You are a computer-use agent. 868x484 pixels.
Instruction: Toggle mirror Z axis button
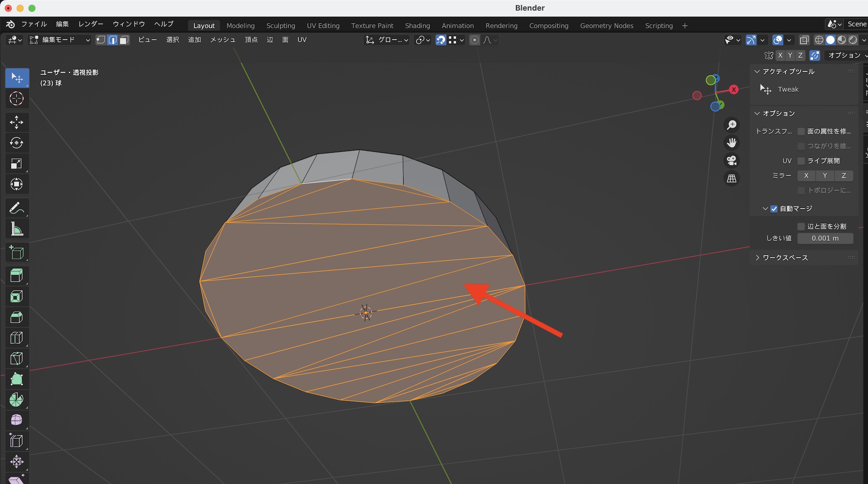pos(843,176)
